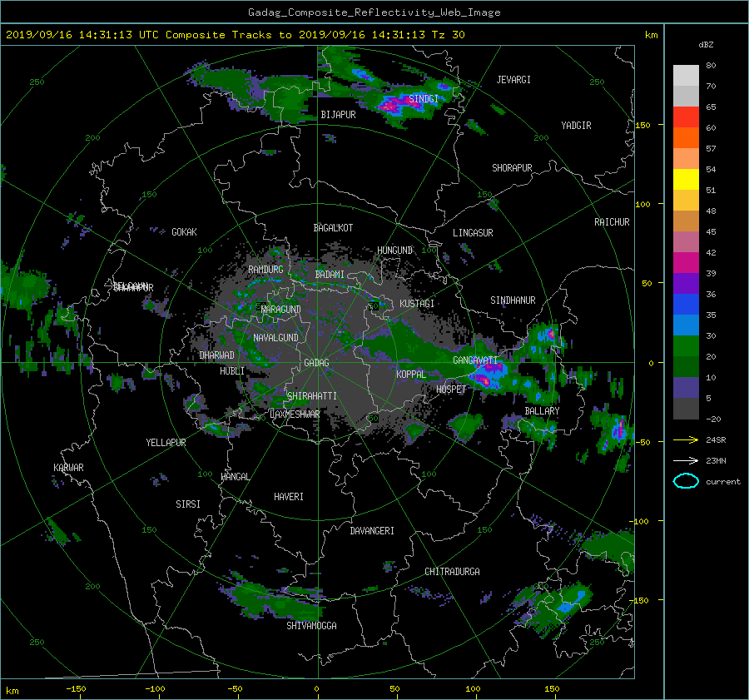
Task: Click the cyan 'current' ellipse legend icon
Action: (x=686, y=481)
